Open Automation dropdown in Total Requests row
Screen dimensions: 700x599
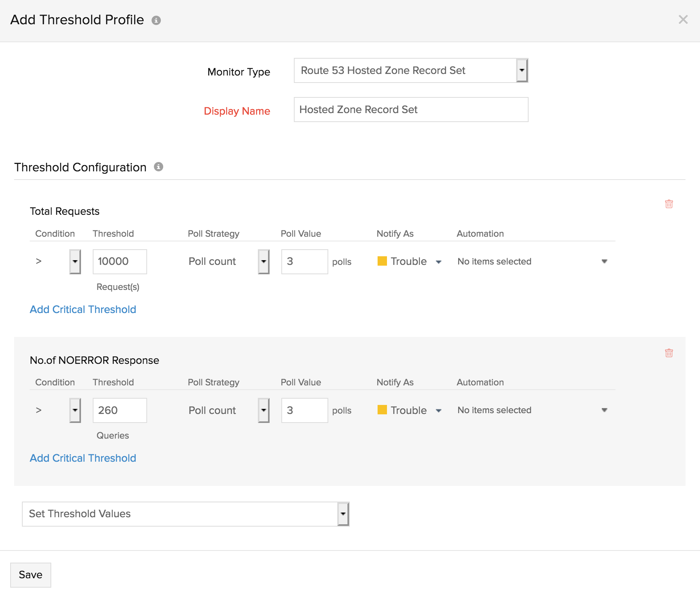point(604,261)
